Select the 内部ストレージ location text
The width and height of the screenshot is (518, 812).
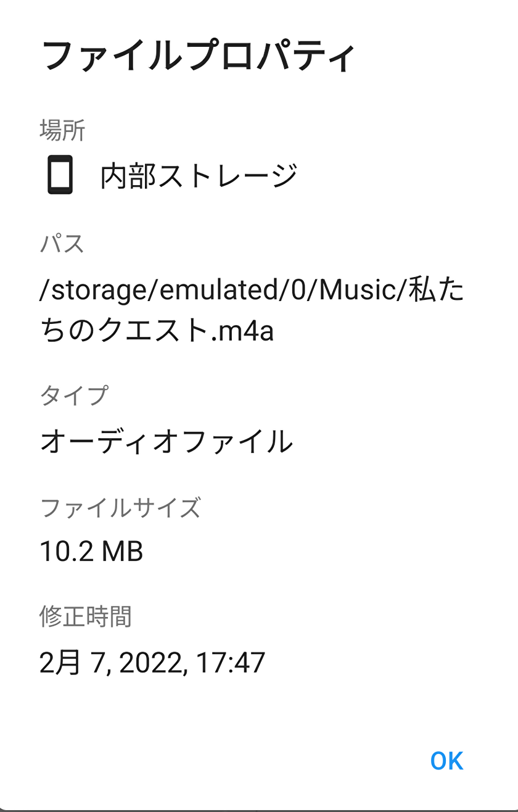coord(199,176)
